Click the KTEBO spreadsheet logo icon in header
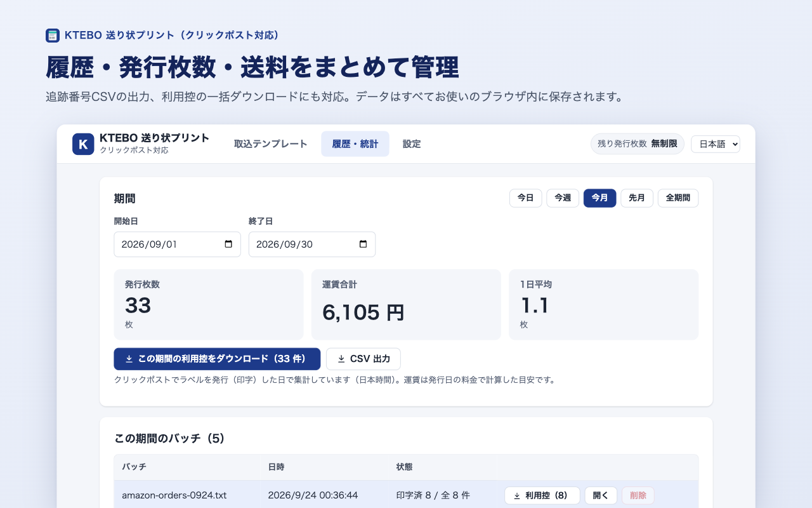 (x=53, y=36)
